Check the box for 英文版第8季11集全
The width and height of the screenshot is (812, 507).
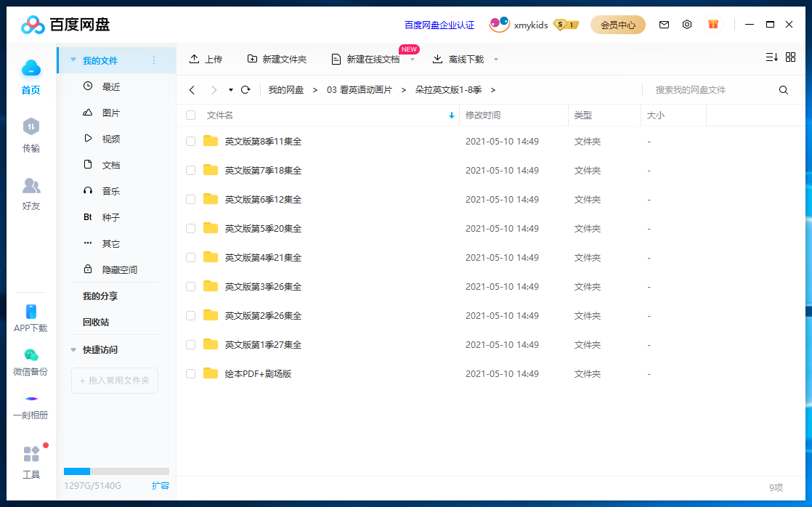[190, 142]
